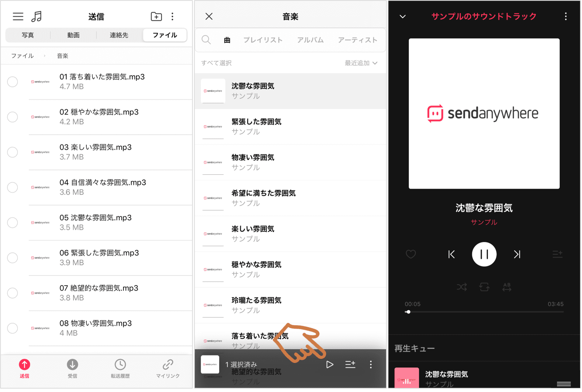Screen dimensions: 582x392
Task: Select 04 自信満々な雰囲気.mp3 radio circle
Action: coord(13,188)
